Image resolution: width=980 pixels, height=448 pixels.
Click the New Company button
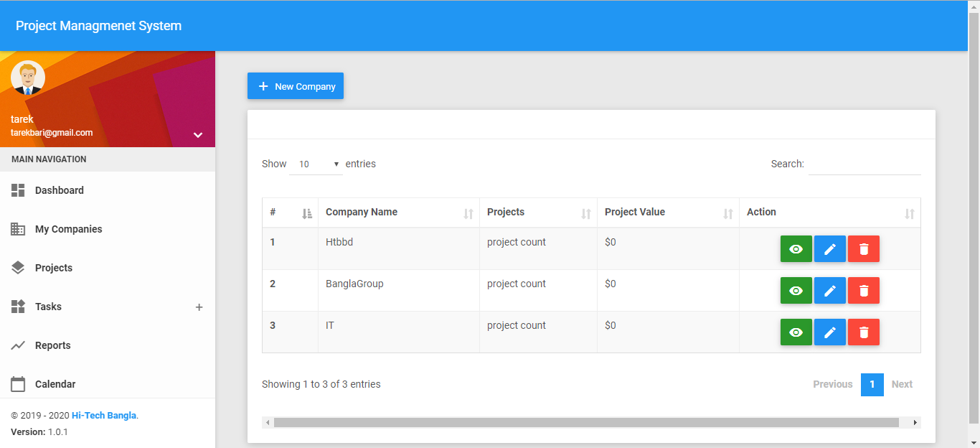point(296,86)
